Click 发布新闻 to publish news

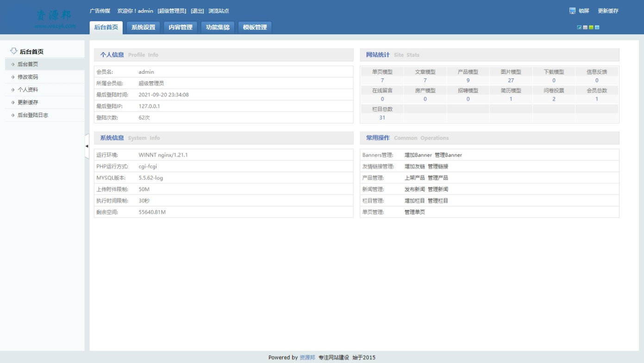414,189
